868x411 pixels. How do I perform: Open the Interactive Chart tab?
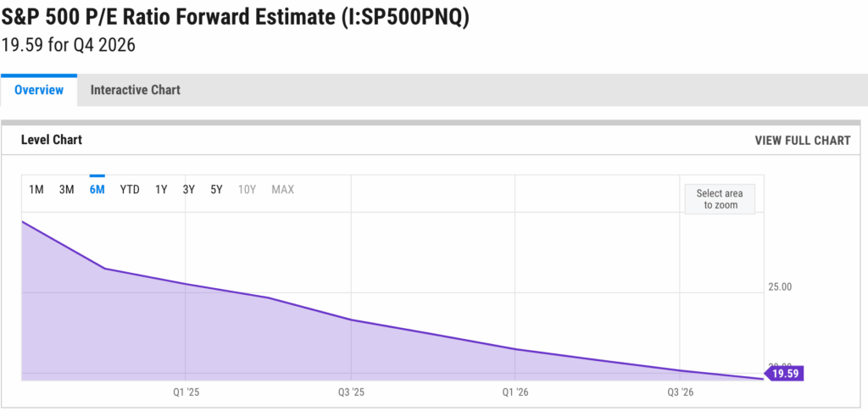(135, 90)
